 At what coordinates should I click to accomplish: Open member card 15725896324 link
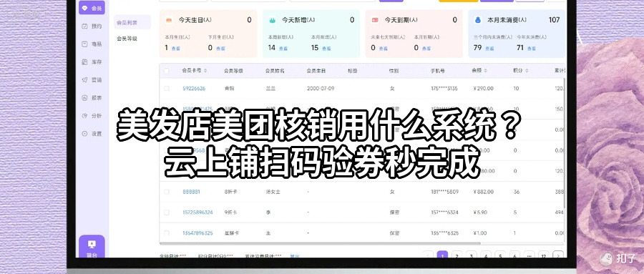point(197,212)
